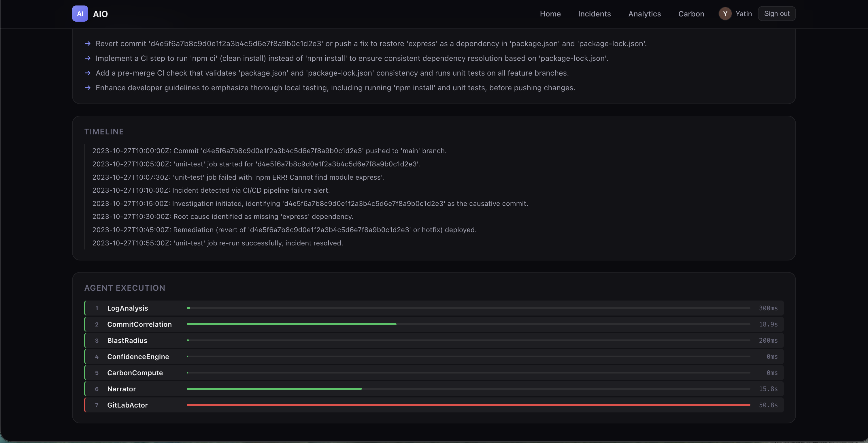The width and height of the screenshot is (868, 443).
Task: Select the Narrator agent row
Action: click(x=121, y=389)
